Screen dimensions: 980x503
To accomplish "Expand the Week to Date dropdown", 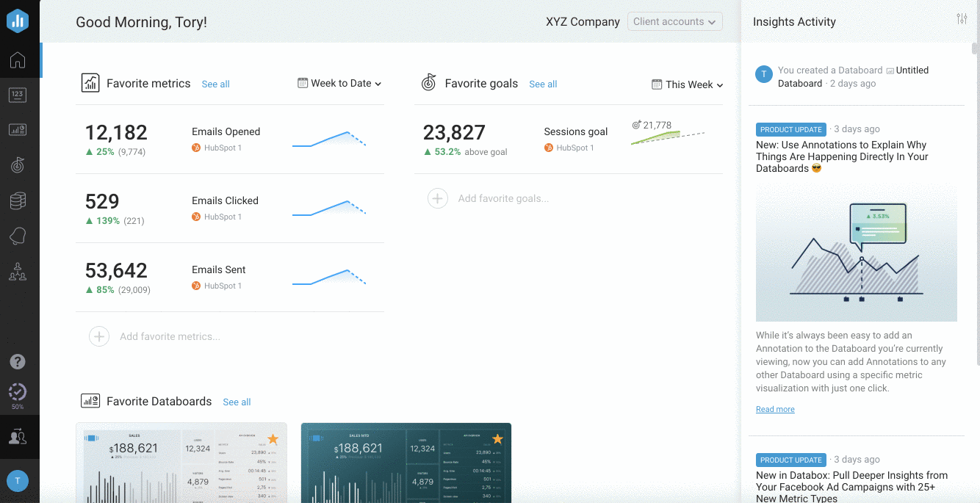I will [339, 84].
